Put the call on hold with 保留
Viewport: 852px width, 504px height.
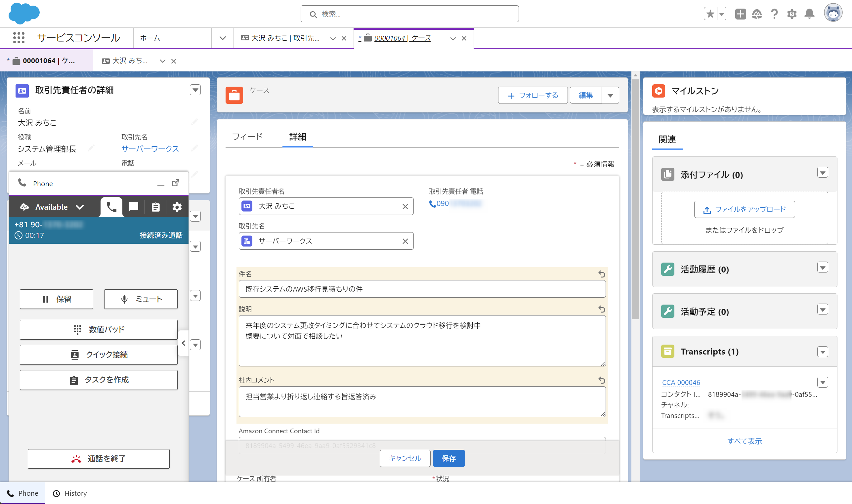click(x=56, y=299)
